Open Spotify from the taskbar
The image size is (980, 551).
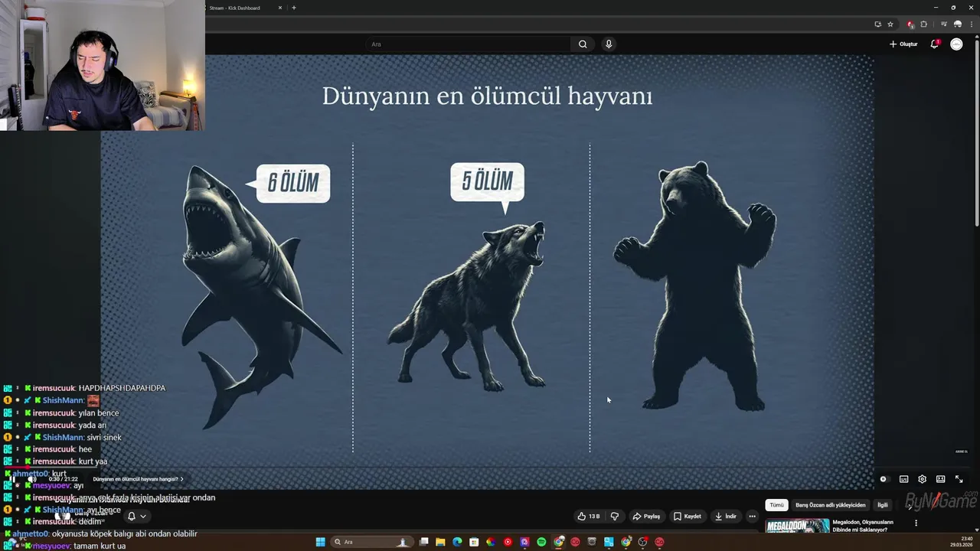coord(541,542)
